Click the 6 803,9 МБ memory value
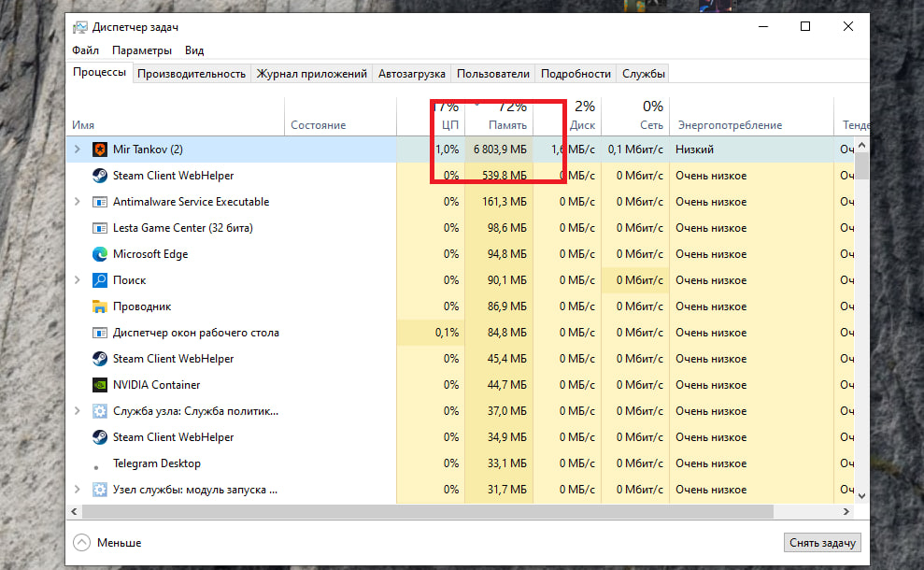The image size is (924, 570). click(x=500, y=150)
